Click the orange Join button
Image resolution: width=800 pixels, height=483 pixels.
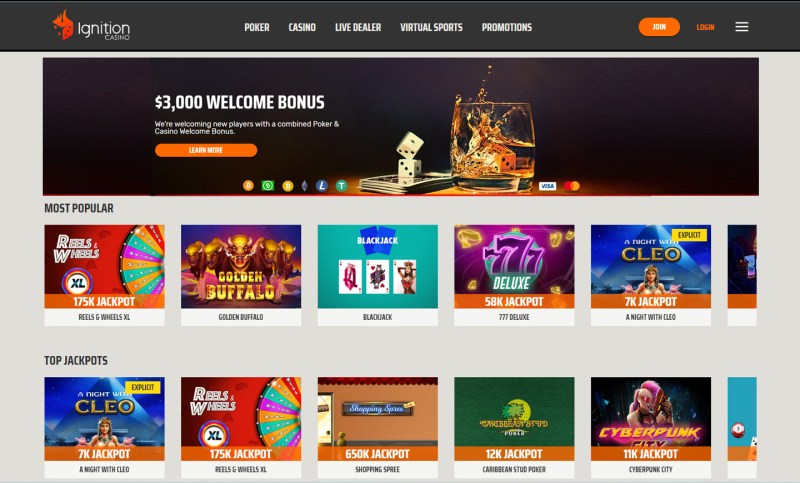[x=659, y=27]
